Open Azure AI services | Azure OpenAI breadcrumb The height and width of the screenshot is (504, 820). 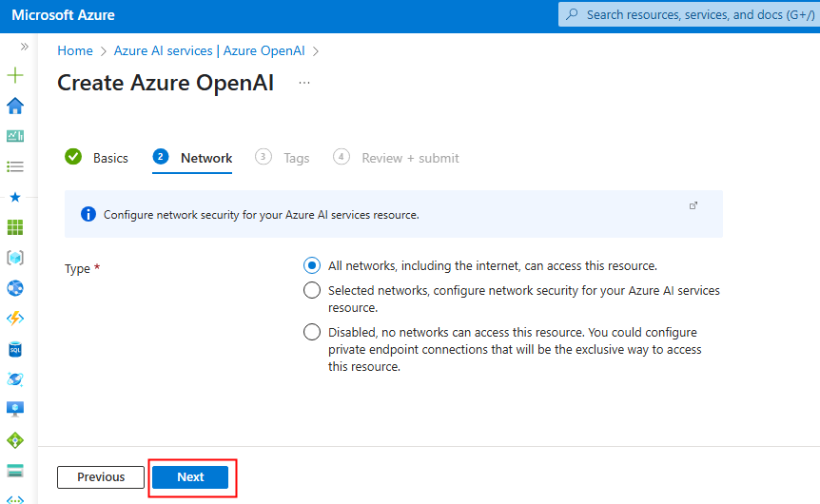point(209,50)
